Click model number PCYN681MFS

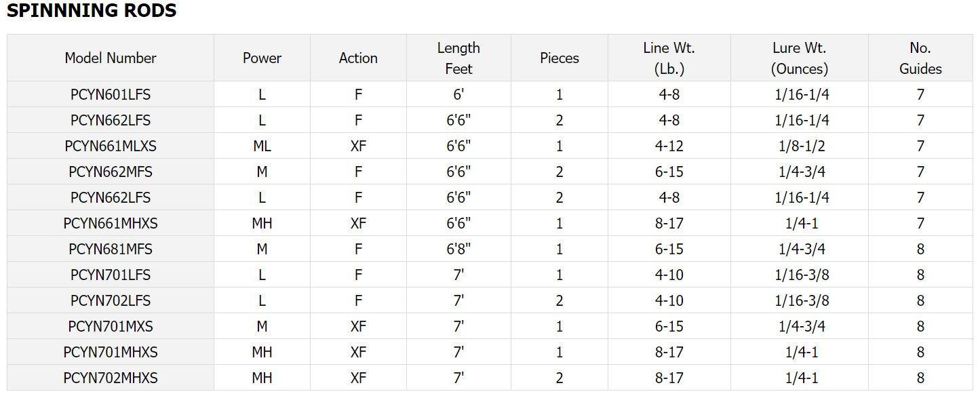[x=111, y=250]
